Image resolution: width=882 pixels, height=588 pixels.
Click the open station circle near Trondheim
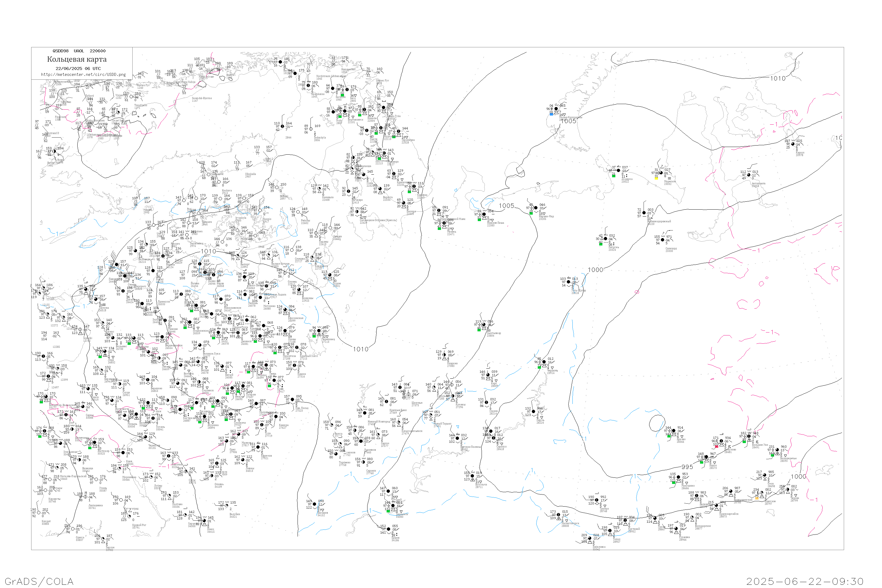click(x=132, y=96)
